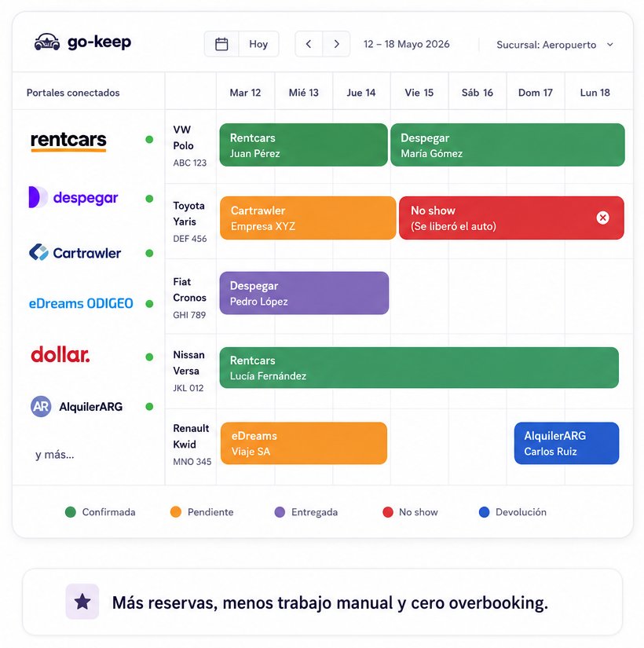
Task: Select the Despegar portal logo
Action: (73, 197)
